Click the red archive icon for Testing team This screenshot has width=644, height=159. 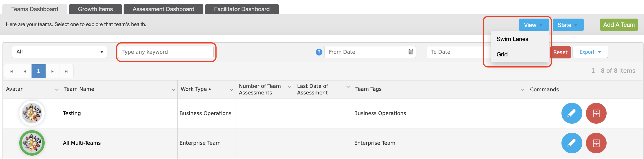tap(596, 113)
